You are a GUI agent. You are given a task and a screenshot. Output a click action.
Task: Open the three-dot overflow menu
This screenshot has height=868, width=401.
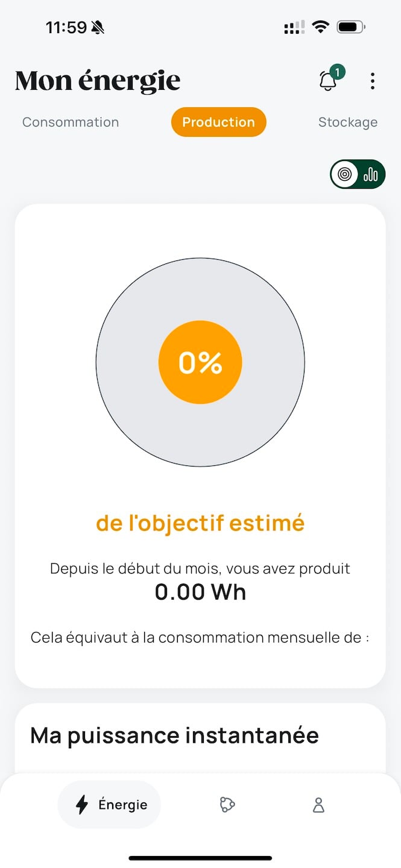pos(373,81)
